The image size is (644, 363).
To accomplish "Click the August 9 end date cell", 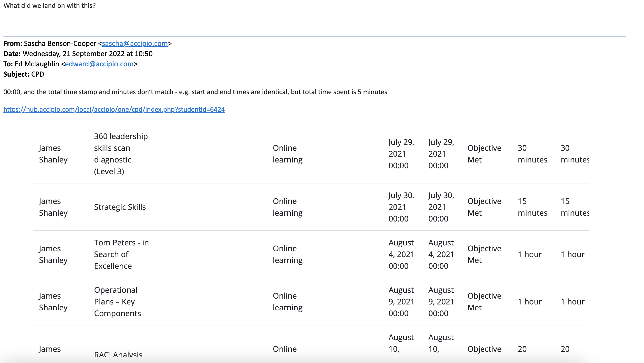I will [441, 302].
